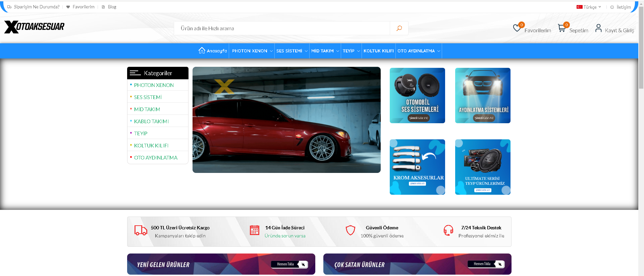644x276 pixels.
Task: Expand the TEYİP nav dropdown arrow
Action: [359, 51]
